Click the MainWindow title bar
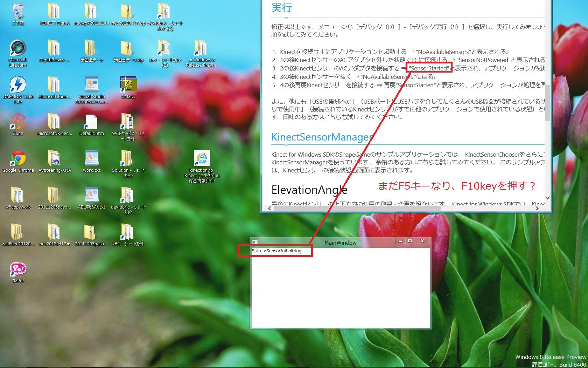 [x=340, y=243]
